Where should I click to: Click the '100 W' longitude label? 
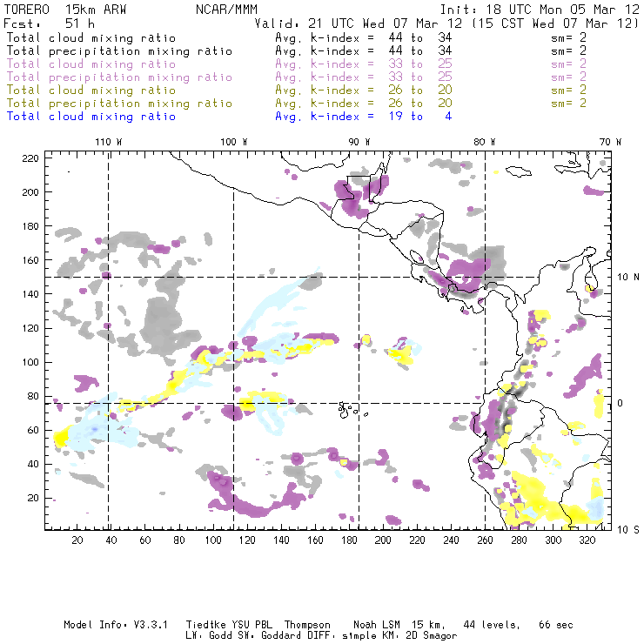(x=234, y=142)
